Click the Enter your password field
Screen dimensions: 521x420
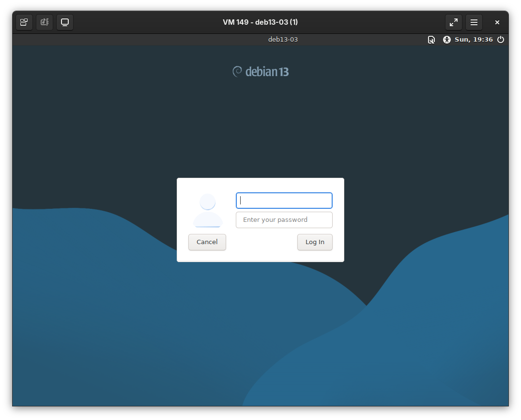[284, 220]
